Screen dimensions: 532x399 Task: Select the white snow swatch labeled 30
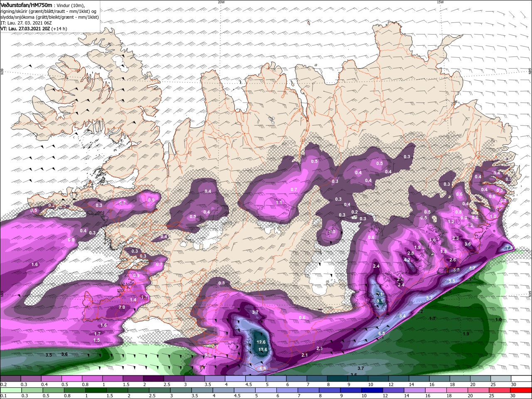522,378
